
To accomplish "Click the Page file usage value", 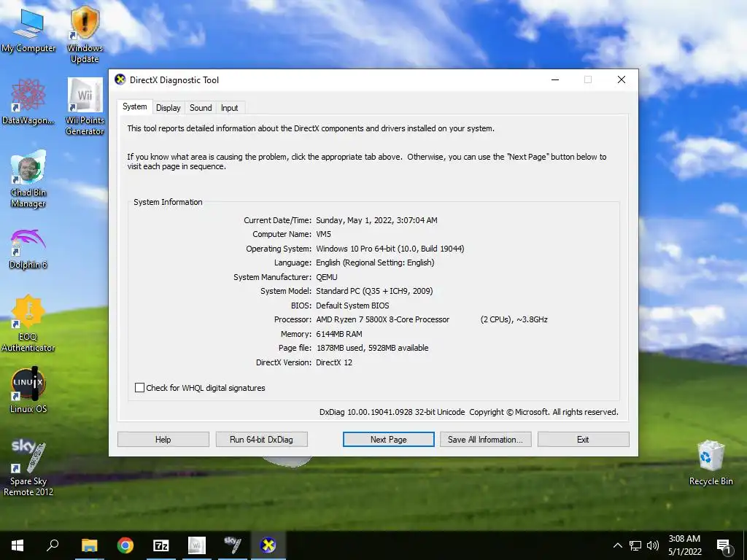I will (373, 348).
